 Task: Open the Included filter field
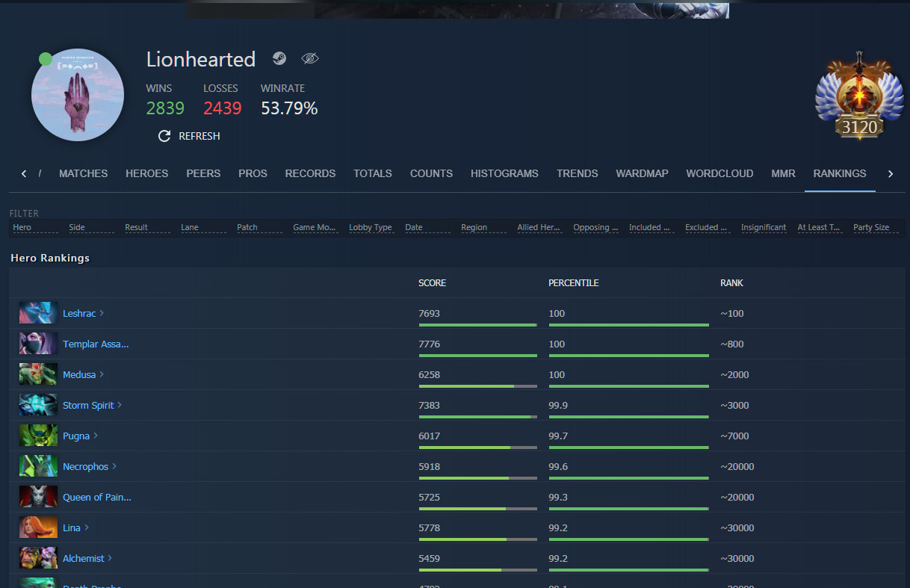pyautogui.click(x=652, y=227)
